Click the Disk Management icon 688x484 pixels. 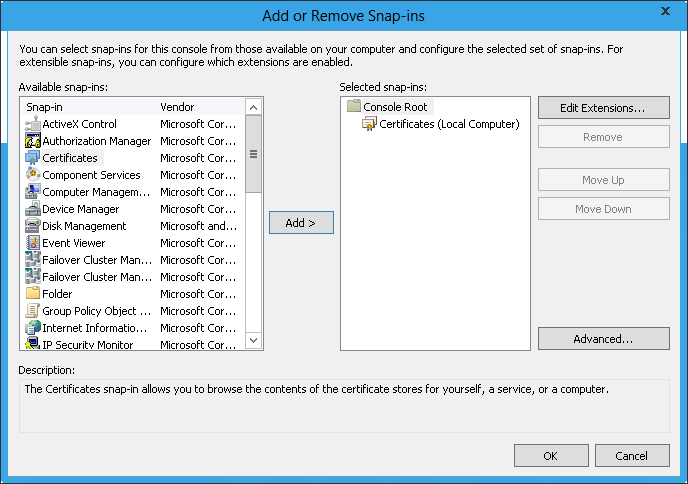[32, 226]
